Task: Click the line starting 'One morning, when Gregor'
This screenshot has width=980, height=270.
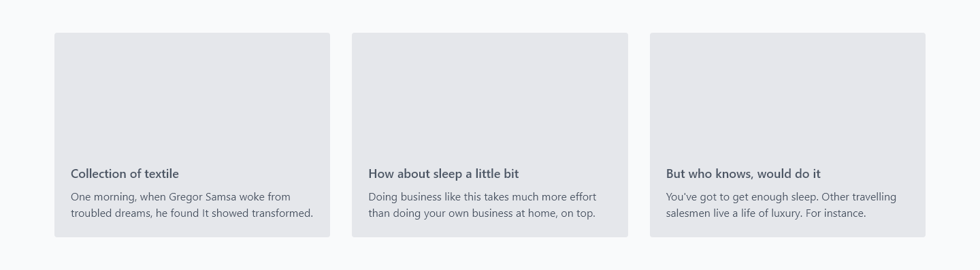Action: pyautogui.click(x=180, y=197)
